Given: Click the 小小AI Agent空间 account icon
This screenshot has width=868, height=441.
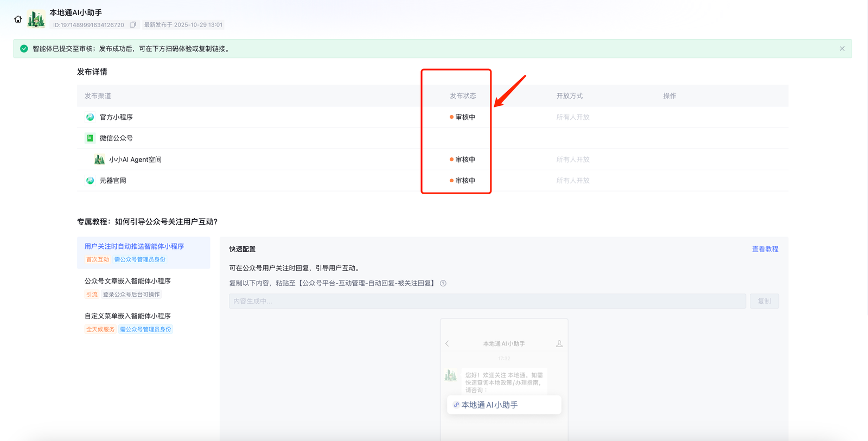Looking at the screenshot, I should click(99, 159).
